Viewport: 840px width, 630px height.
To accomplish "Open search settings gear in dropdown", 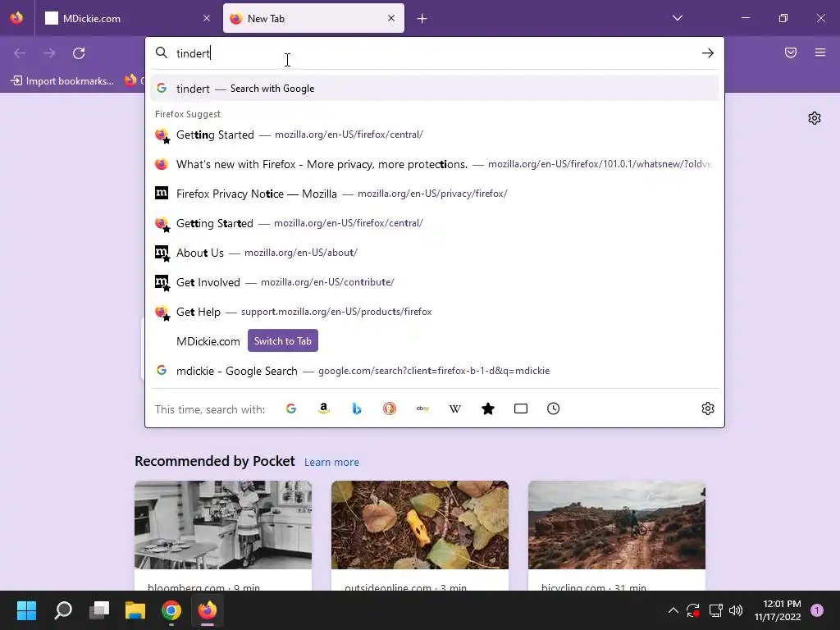I will [x=708, y=409].
